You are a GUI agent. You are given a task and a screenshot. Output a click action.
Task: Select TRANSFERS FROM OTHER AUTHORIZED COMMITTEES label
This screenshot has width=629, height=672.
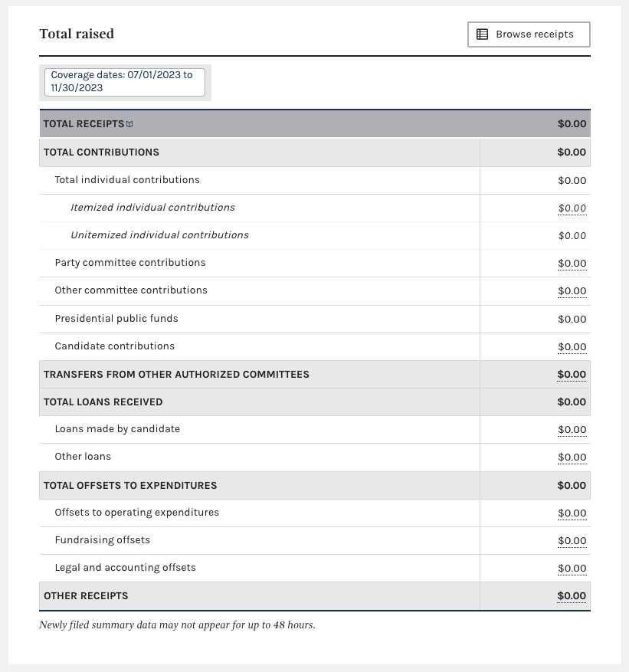[176, 374]
